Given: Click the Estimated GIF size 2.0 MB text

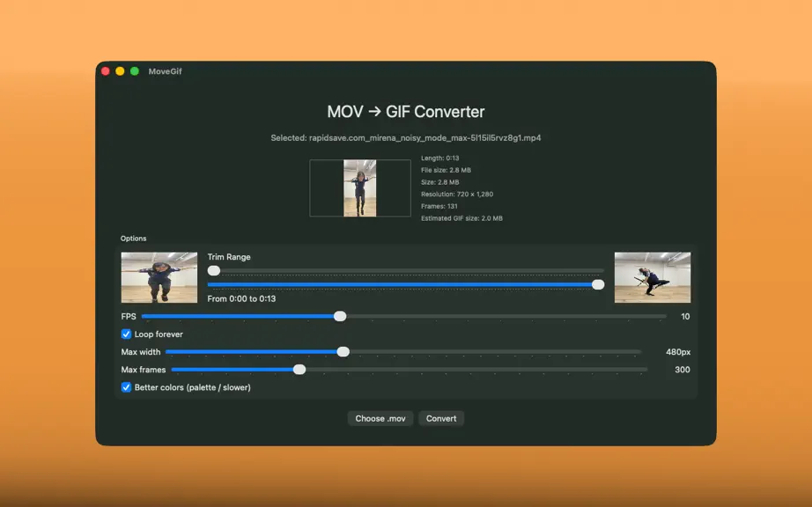Looking at the screenshot, I should (461, 218).
